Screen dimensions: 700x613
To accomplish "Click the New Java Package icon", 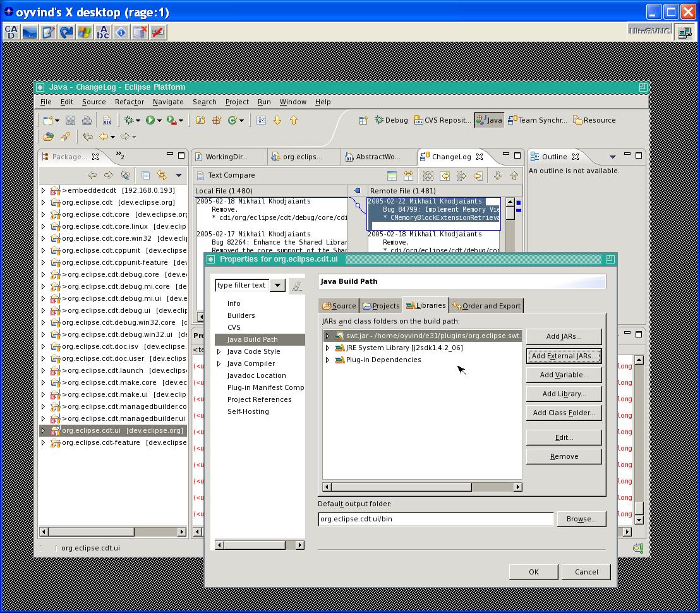I will pyautogui.click(x=217, y=120).
